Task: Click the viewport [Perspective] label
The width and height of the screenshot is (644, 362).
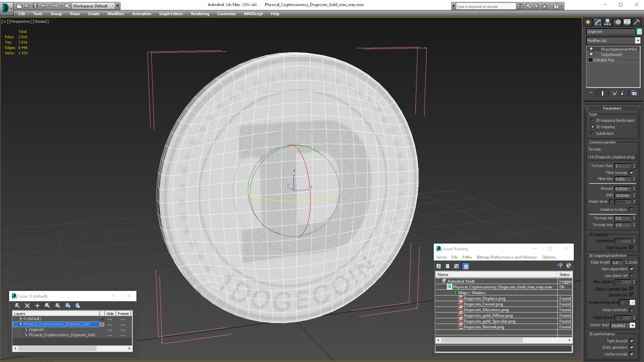Action: click(x=20, y=21)
